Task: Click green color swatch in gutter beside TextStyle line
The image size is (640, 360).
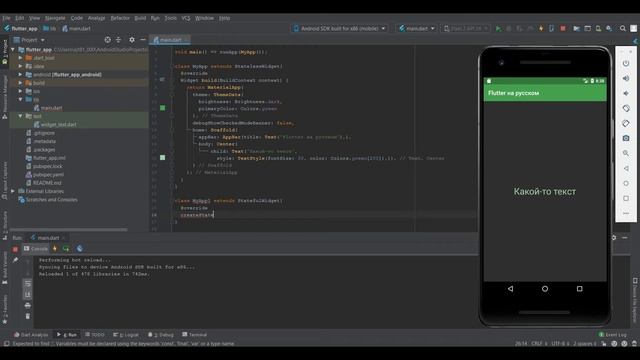Action: (x=162, y=158)
